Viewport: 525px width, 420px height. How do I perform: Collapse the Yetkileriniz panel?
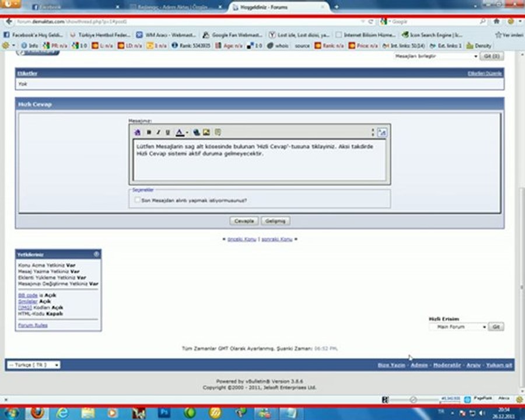pos(96,254)
